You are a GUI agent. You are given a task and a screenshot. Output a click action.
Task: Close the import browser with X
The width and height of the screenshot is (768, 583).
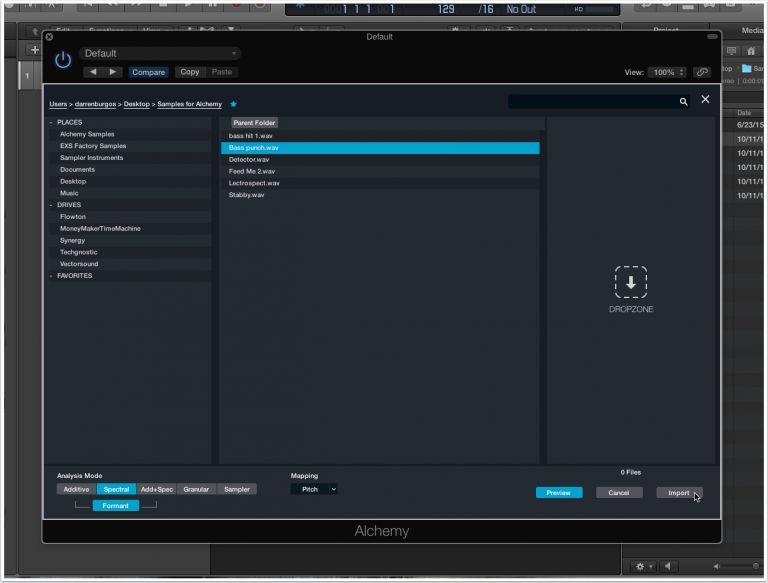click(705, 99)
